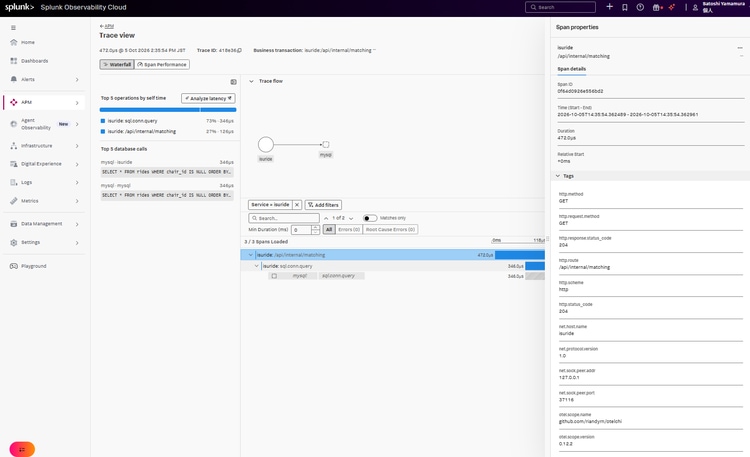Select the Errors (0) filter
This screenshot has width=750, height=457.
pos(349,230)
